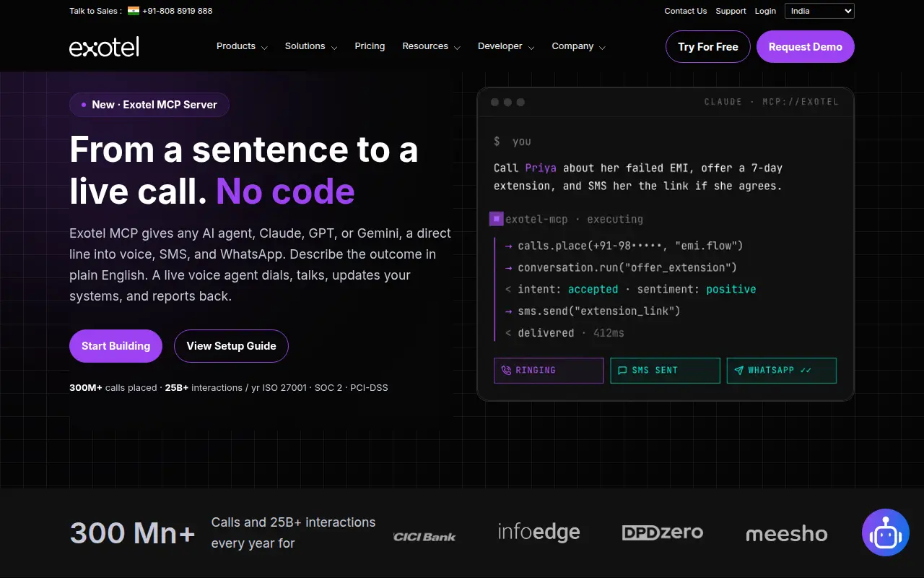Click Try For Free button

[x=708, y=47]
